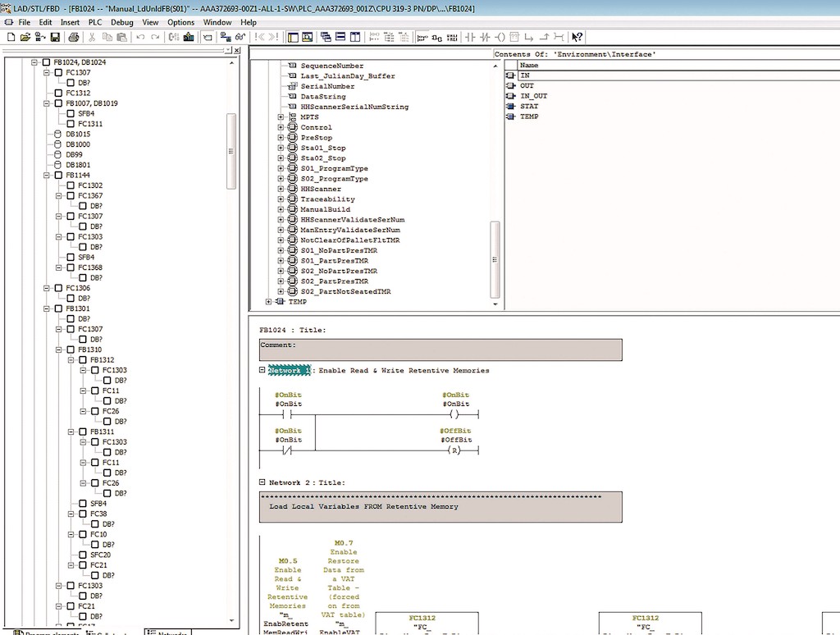Select FB1007, DB1019 in the tree
The width and height of the screenshot is (840, 635).
(x=92, y=103)
